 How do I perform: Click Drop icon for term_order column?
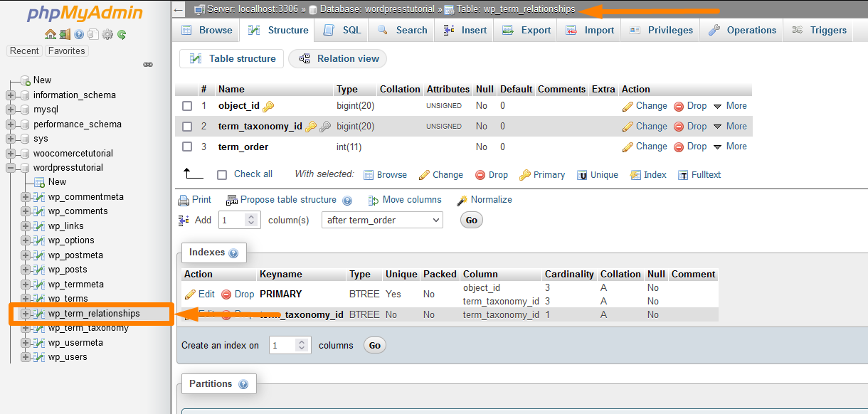click(679, 147)
